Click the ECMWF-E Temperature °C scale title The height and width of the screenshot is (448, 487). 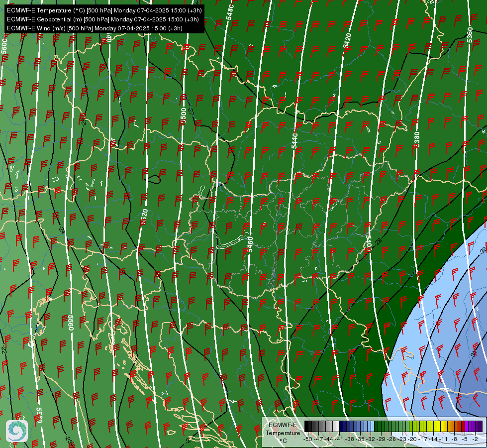click(x=283, y=433)
